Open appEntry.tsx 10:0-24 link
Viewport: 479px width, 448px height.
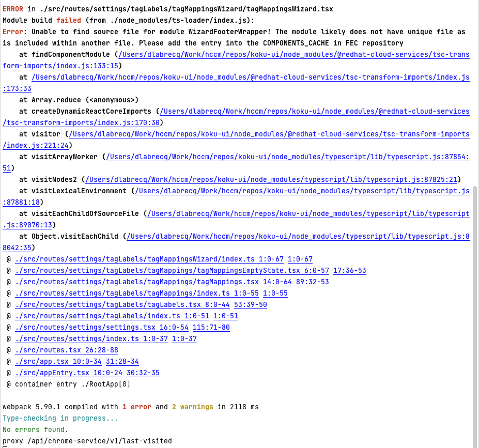click(x=68, y=373)
